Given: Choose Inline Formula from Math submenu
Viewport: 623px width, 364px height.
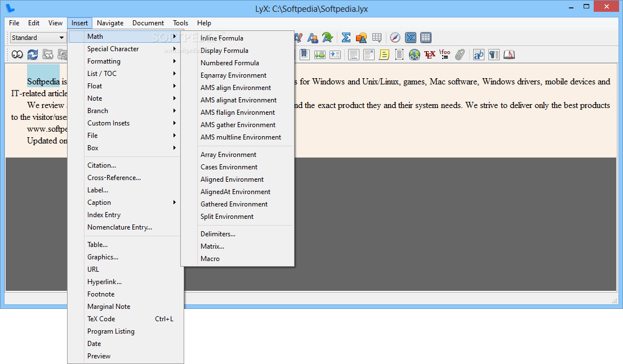Looking at the screenshot, I should (x=238, y=38).
